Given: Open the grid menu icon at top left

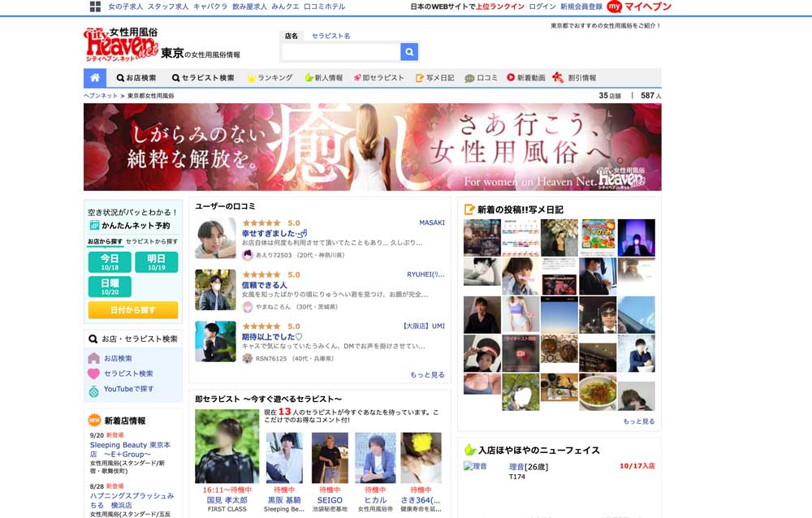Looking at the screenshot, I should point(95,6).
